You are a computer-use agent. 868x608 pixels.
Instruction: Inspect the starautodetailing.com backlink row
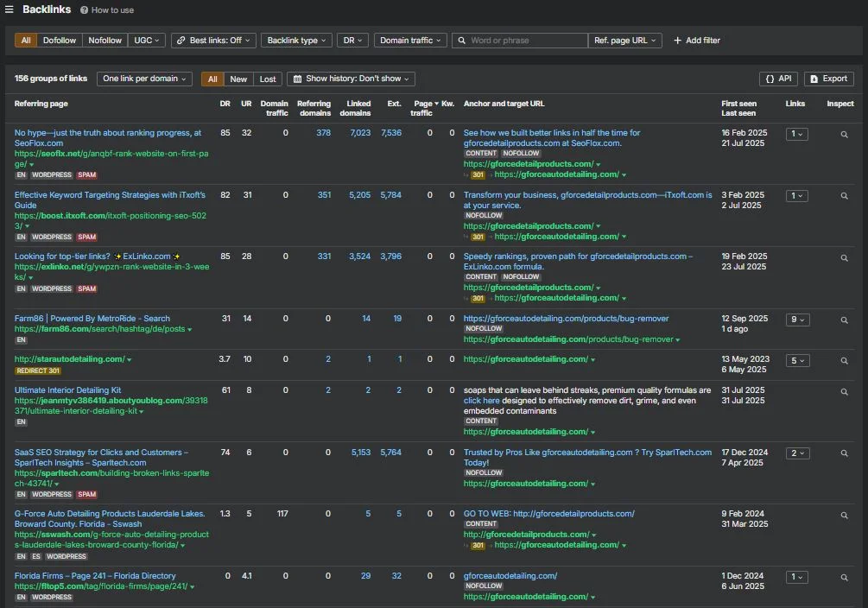point(844,360)
